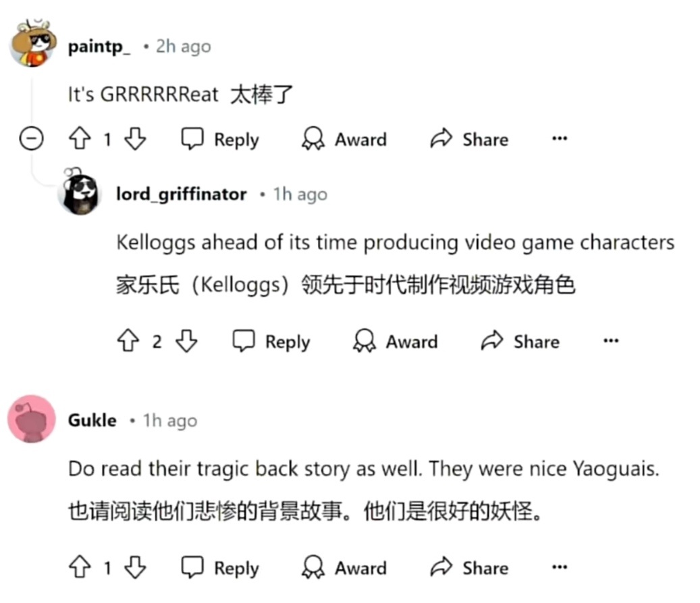Viewport: 700px width, 603px height.
Task: Reply to lord_griffinator's comment
Action: click(271, 342)
